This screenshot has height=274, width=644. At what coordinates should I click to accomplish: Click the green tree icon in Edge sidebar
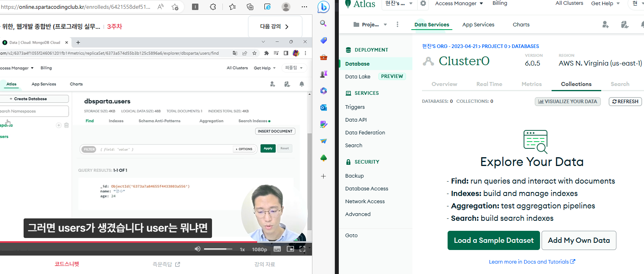pos(324,158)
